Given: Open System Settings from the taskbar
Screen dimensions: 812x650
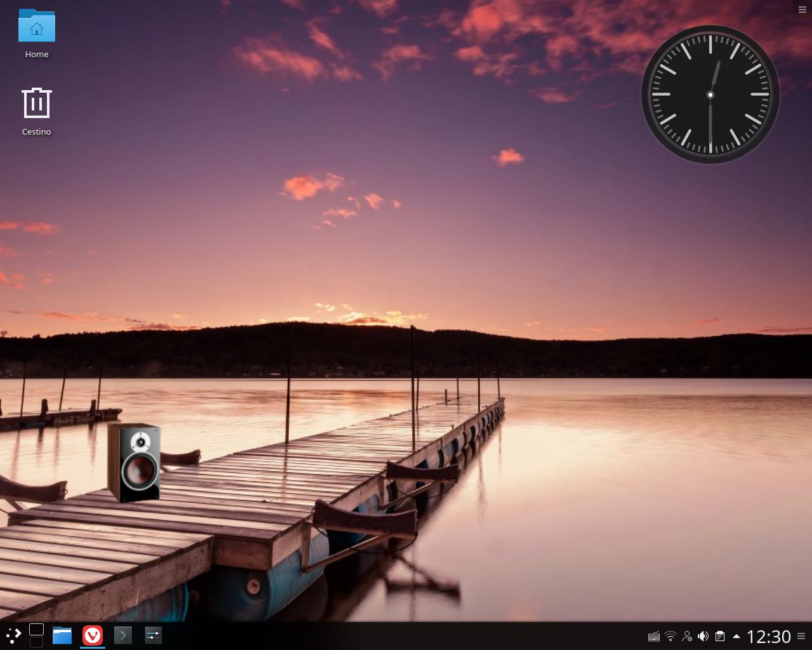Looking at the screenshot, I should tap(154, 635).
